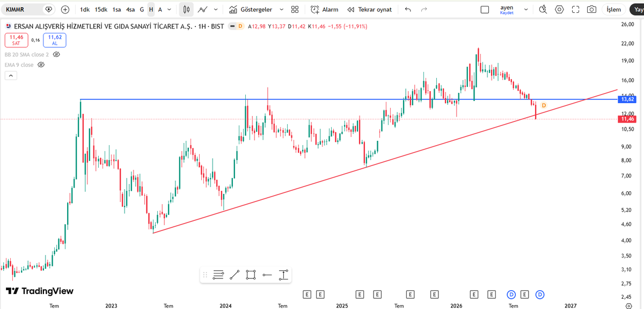The image size is (644, 309).
Task: Open the candlestick chart type selector
Action: coord(186,9)
